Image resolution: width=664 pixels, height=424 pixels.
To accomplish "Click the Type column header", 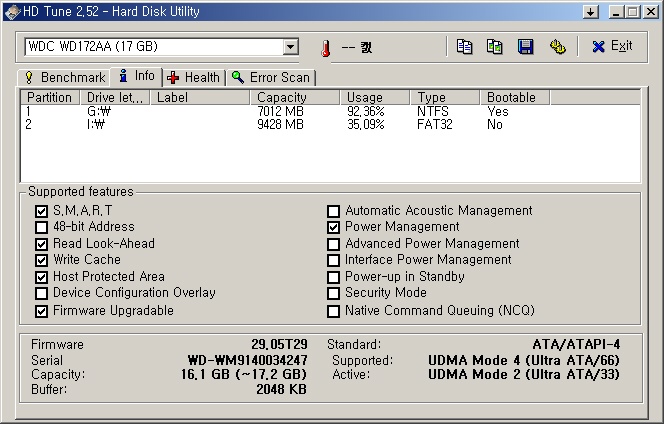I will [x=445, y=97].
